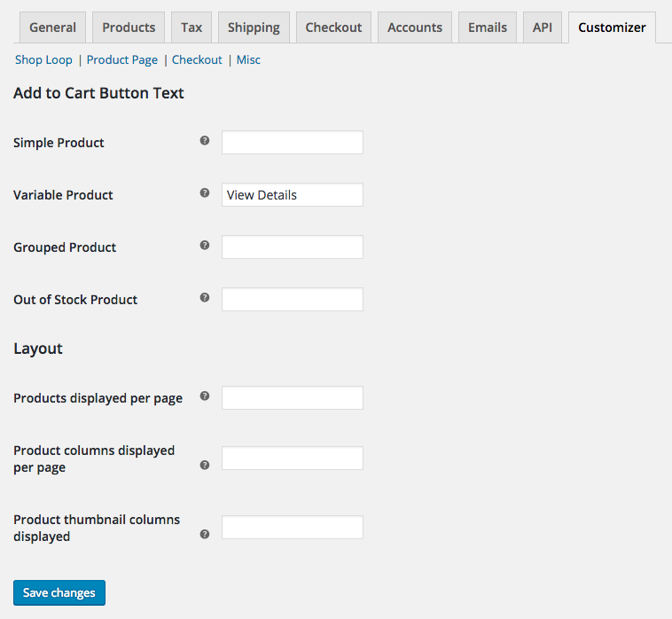This screenshot has height=619, width=672.
Task: Click the Out of Stock Product input
Action: click(293, 300)
